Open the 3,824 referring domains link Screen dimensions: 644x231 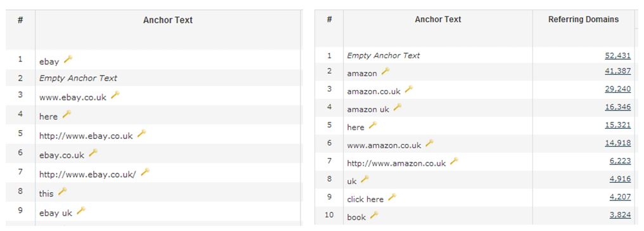(x=620, y=214)
